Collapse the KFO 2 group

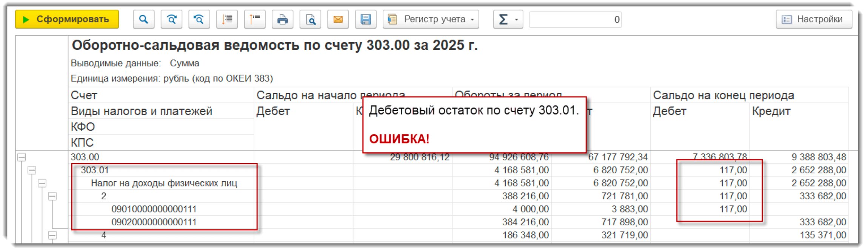pos(52,196)
